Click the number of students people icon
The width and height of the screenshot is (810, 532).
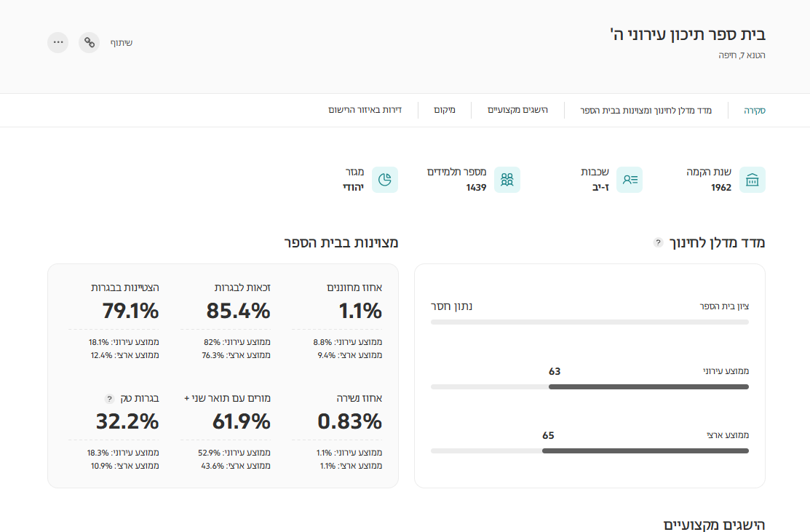[507, 180]
